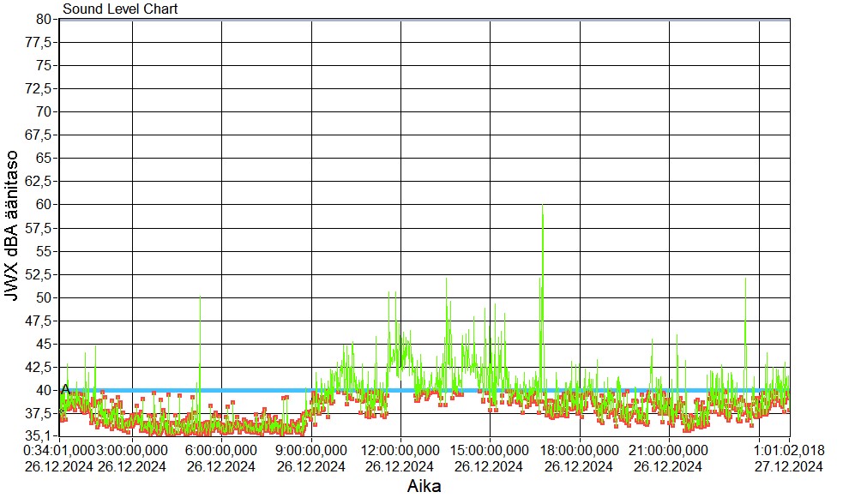Click the 9:00:00,000 time axis label

[x=311, y=449]
